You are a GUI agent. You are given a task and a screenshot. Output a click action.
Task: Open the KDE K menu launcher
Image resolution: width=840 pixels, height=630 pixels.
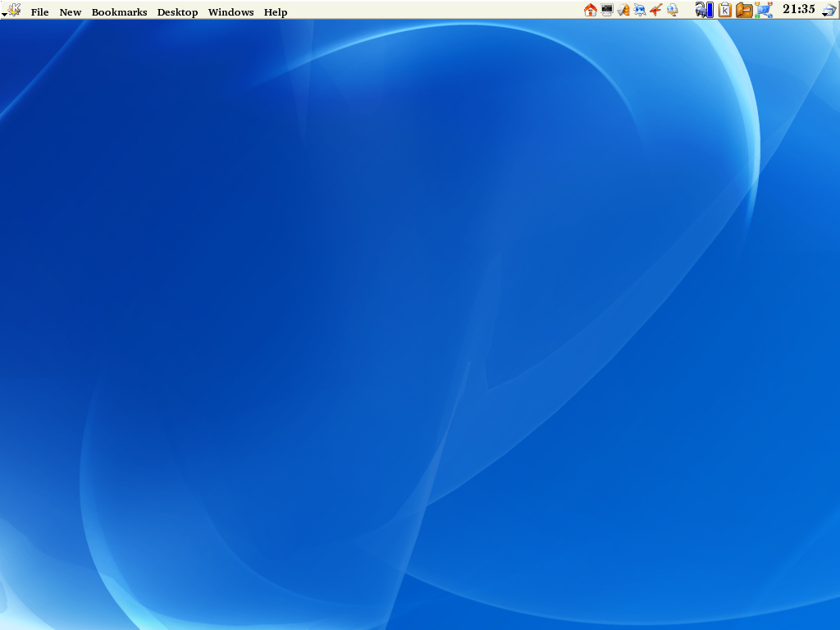click(x=11, y=10)
